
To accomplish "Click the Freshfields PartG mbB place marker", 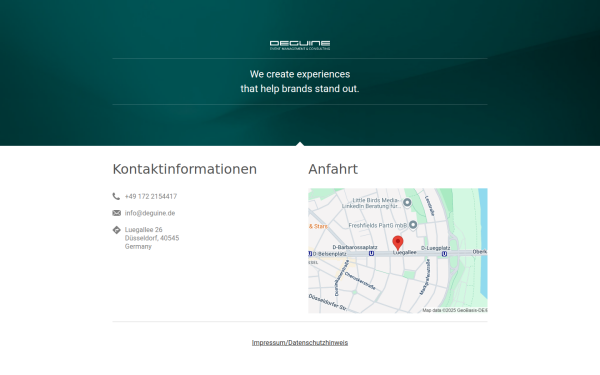I will 413,225.
